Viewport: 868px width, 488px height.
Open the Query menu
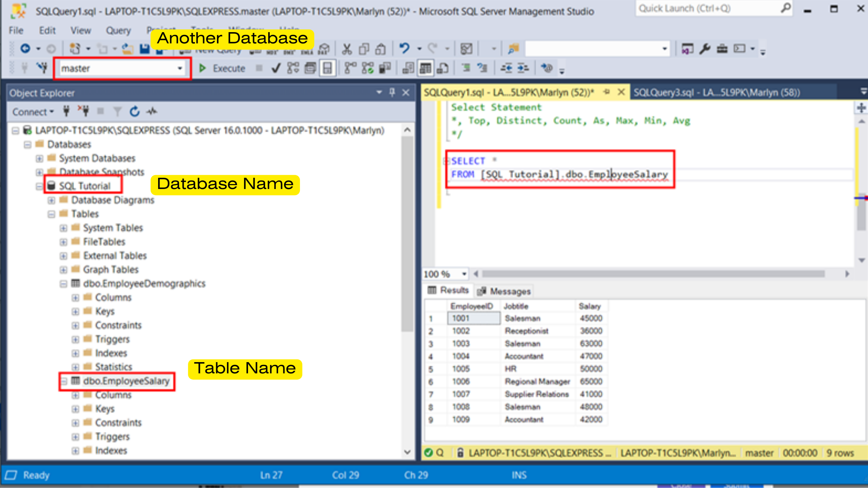[118, 30]
